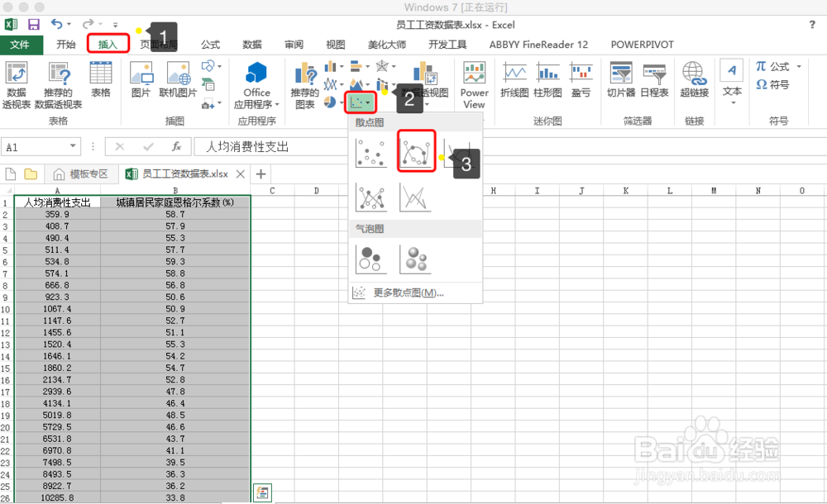This screenshot has height=504, width=827.
Task: Expand the 文本 text group dropdown
Action: click(733, 102)
